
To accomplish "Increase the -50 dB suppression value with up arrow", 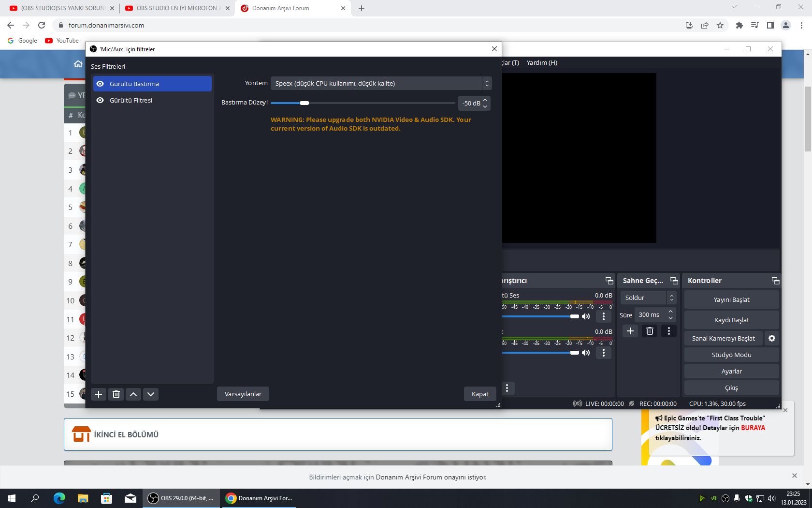I will (485, 100).
